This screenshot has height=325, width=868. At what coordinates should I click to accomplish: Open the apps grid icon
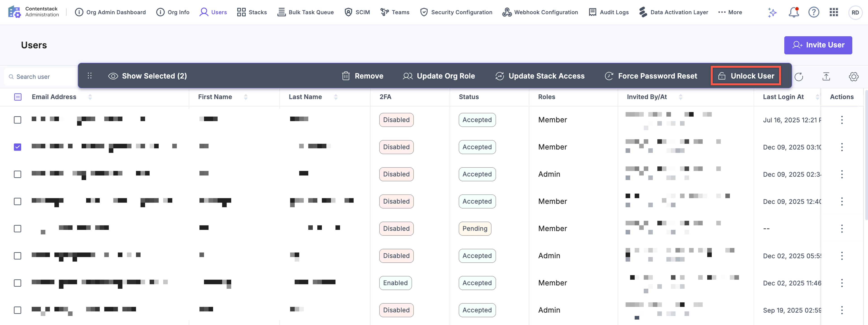[x=834, y=12]
